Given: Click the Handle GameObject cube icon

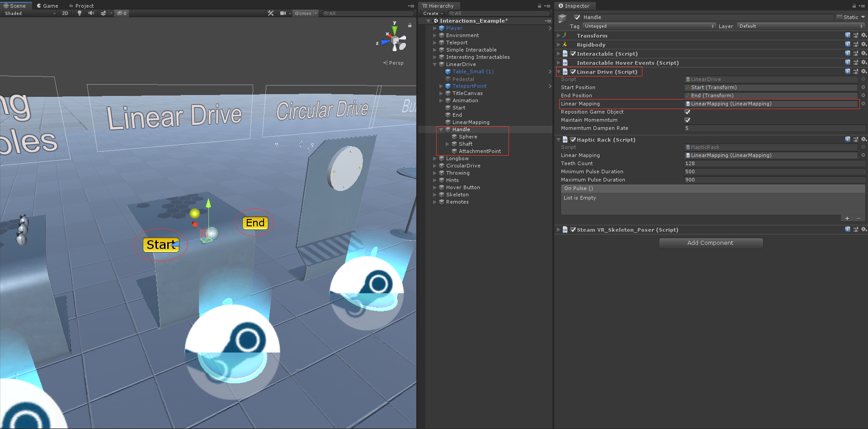Looking at the screenshot, I should [562, 18].
